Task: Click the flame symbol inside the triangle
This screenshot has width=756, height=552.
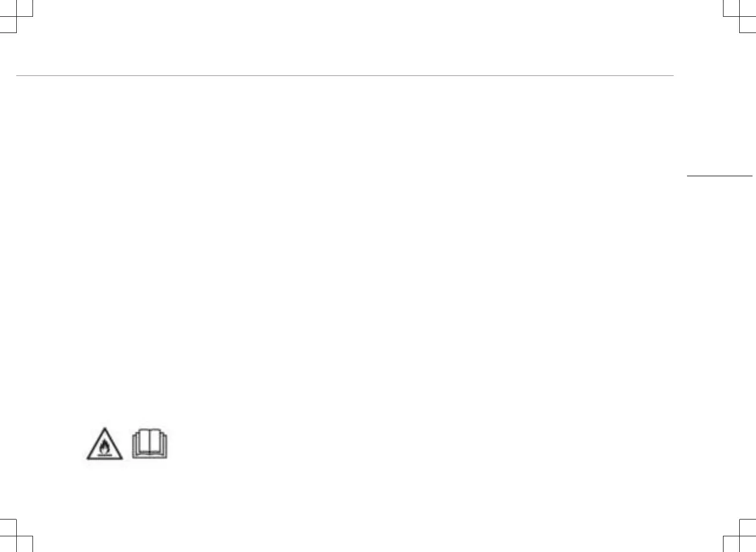Action: (x=105, y=447)
